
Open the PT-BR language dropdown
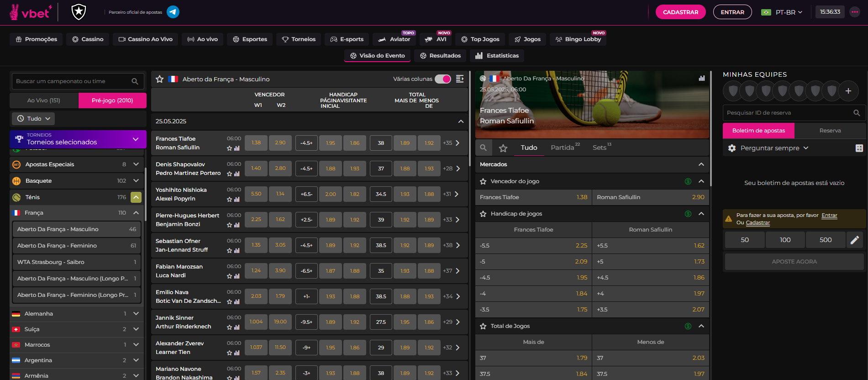coord(782,12)
